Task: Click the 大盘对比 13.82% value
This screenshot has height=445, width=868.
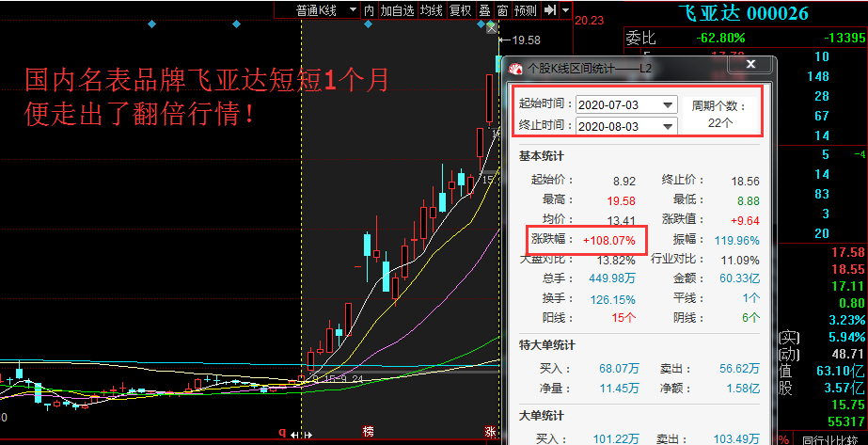Action: point(616,261)
